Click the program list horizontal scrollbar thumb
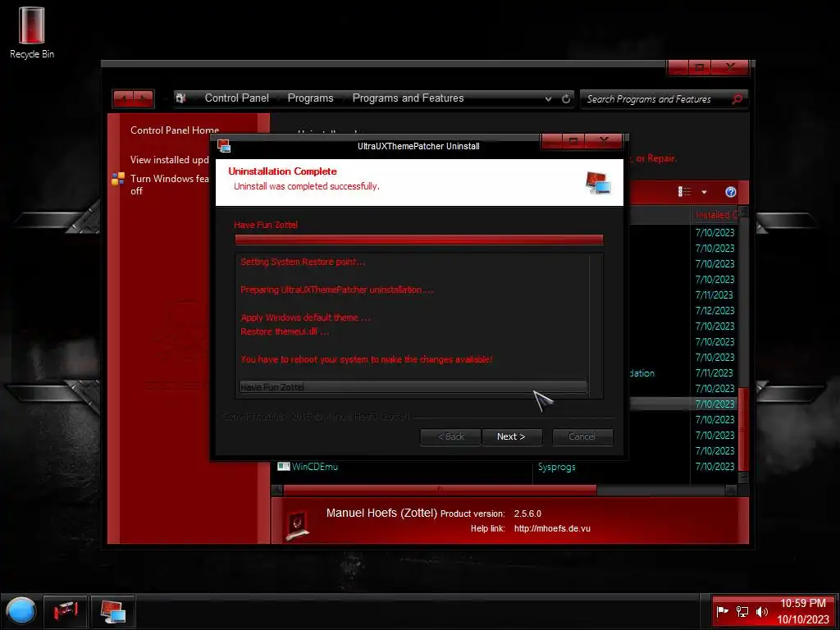This screenshot has width=840, height=630. 440,490
